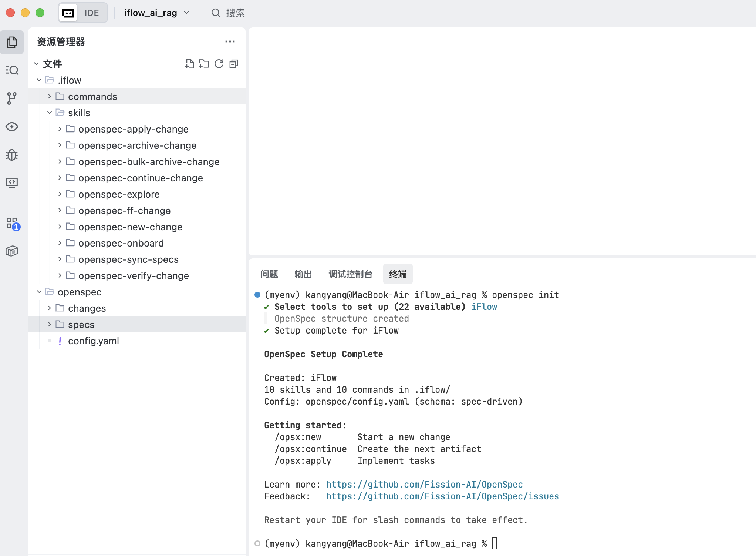Open the more actions ellipsis in 资源管理器
The height and width of the screenshot is (556, 756).
click(230, 41)
